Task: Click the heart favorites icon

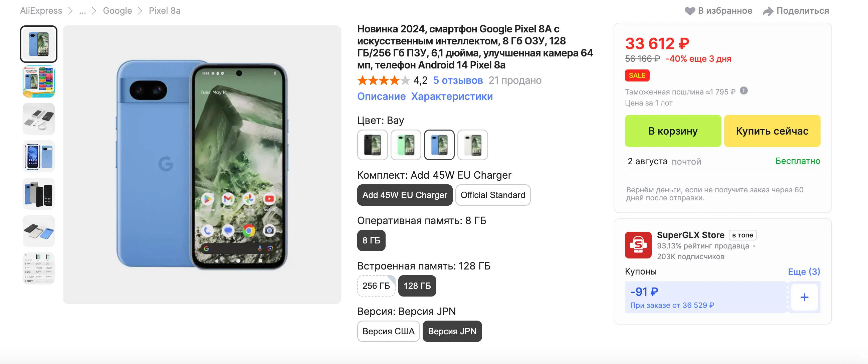Action: [689, 11]
